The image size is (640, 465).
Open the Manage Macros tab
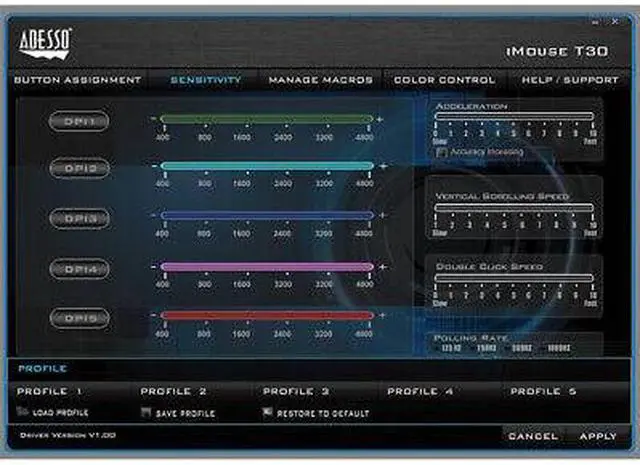point(320,80)
